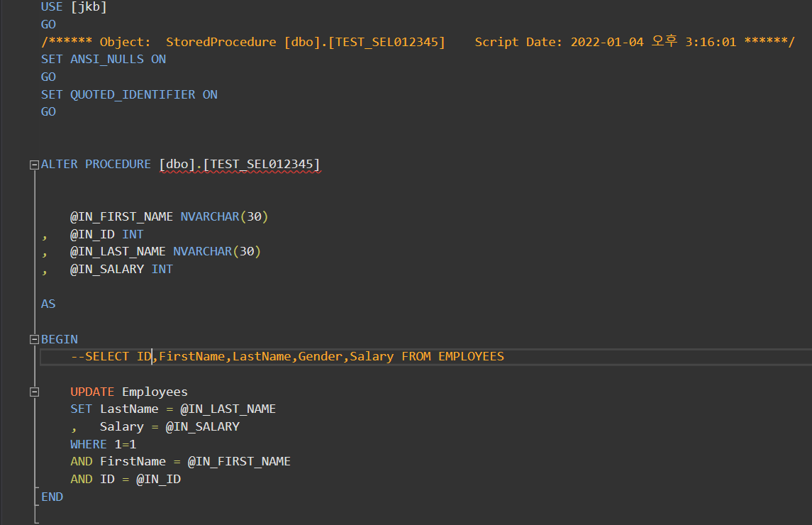Viewport: 812px width, 525px height.
Task: Click the underlined [dbo].[TEST_SEL012345] procedure name
Action: pos(240,165)
